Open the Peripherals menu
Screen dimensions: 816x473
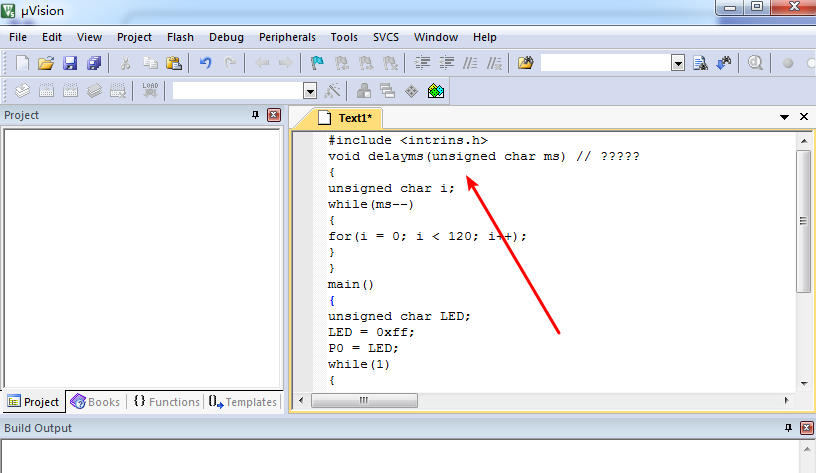click(x=287, y=37)
